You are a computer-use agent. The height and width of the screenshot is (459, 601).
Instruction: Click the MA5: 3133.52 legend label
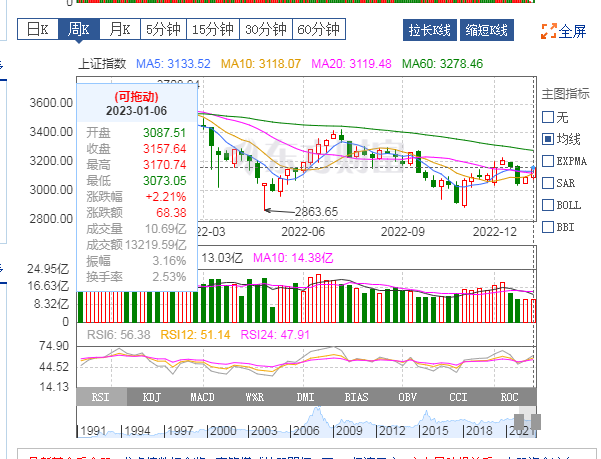coord(173,64)
